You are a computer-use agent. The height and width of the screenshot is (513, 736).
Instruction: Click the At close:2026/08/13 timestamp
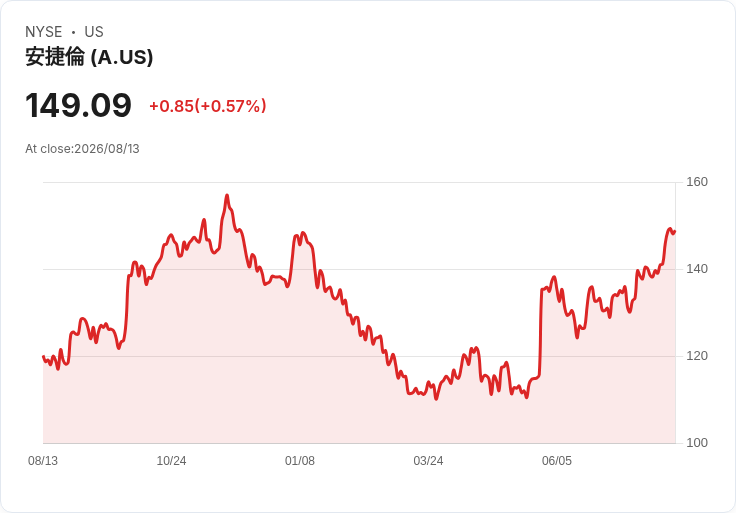pyautogui.click(x=82, y=149)
